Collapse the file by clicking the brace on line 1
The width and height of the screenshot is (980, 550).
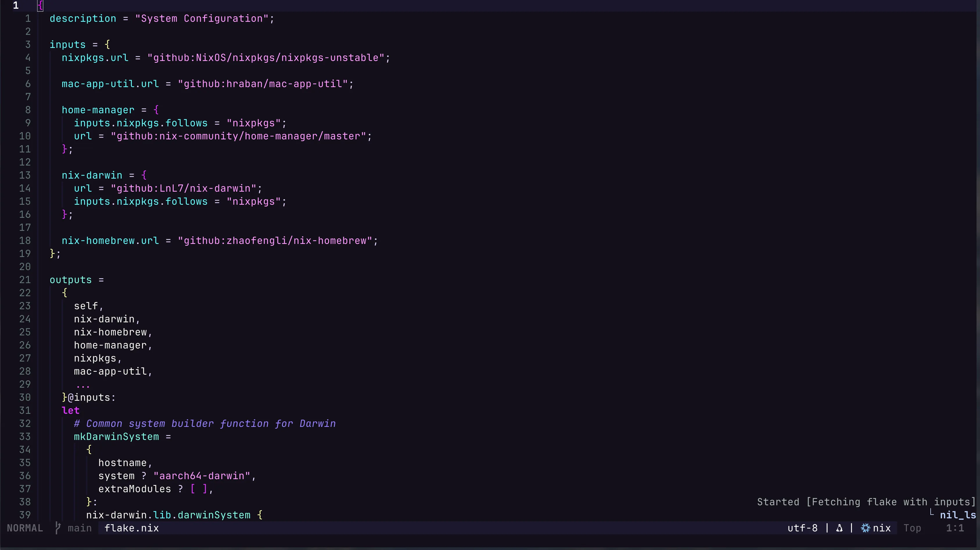coord(40,6)
